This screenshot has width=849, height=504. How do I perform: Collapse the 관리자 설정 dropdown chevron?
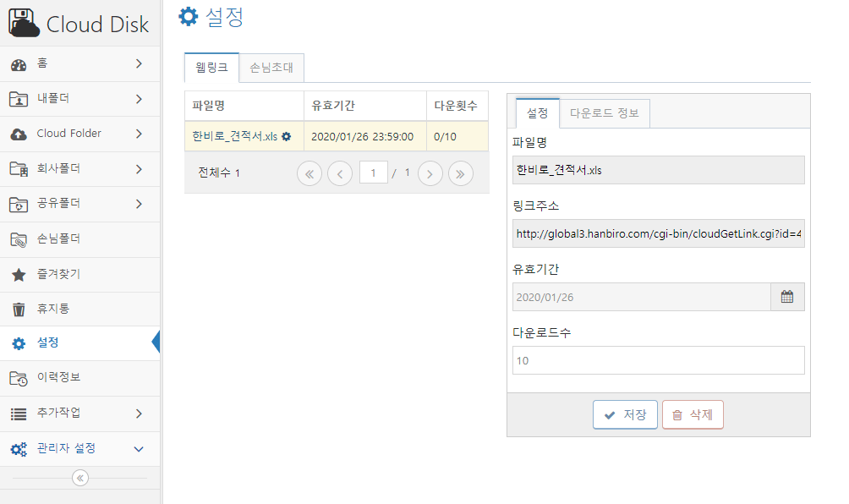[139, 449]
